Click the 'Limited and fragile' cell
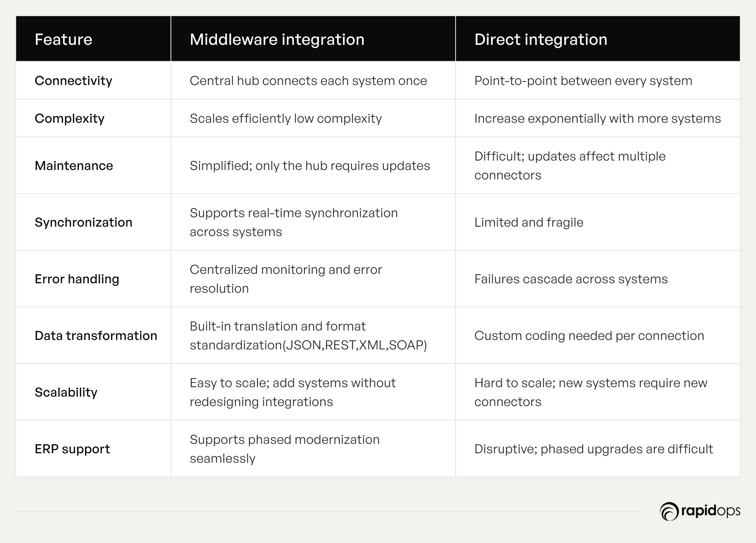The height and width of the screenshot is (543, 756). [529, 222]
